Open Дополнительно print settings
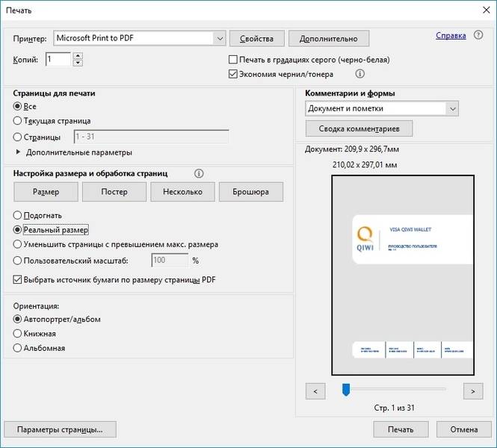The width and height of the screenshot is (497, 448). coord(329,39)
